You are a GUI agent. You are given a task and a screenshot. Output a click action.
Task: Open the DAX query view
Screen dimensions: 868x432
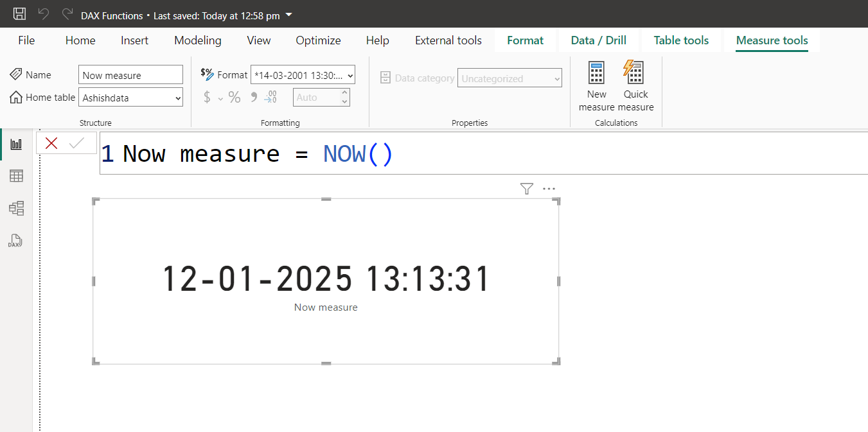coord(15,241)
